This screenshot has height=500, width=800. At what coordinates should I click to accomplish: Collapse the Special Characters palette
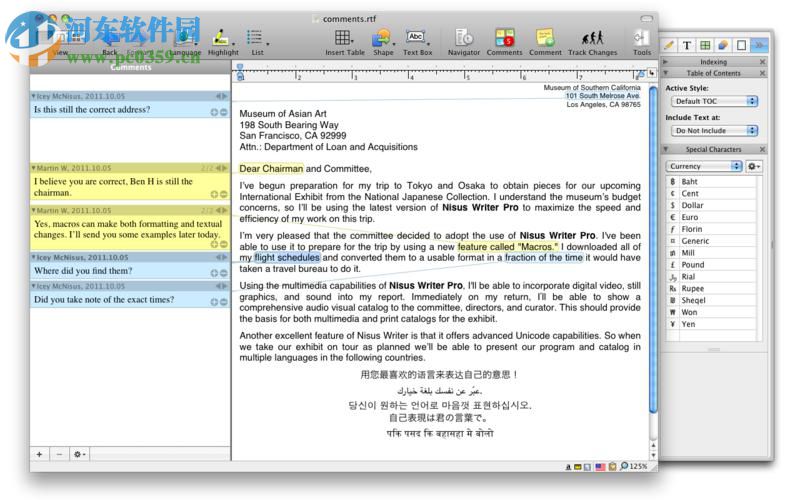[665, 149]
